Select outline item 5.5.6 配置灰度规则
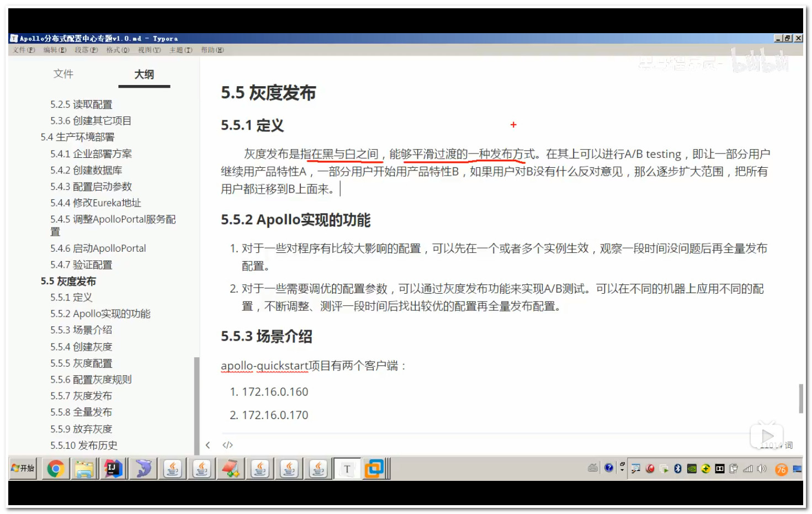 (91, 379)
